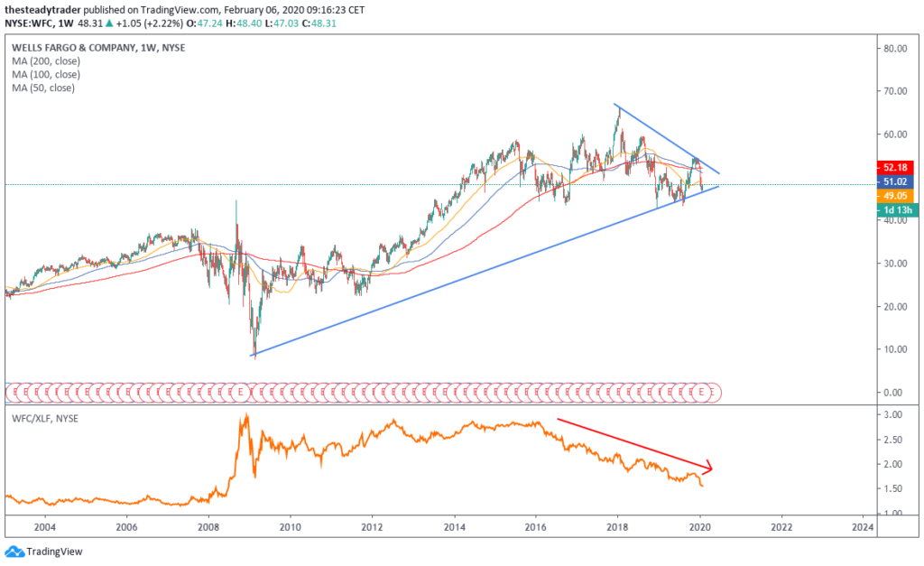This screenshot has height=566, width=924.
Task: Select the NYSE:WFC symbol text
Action: click(30, 23)
